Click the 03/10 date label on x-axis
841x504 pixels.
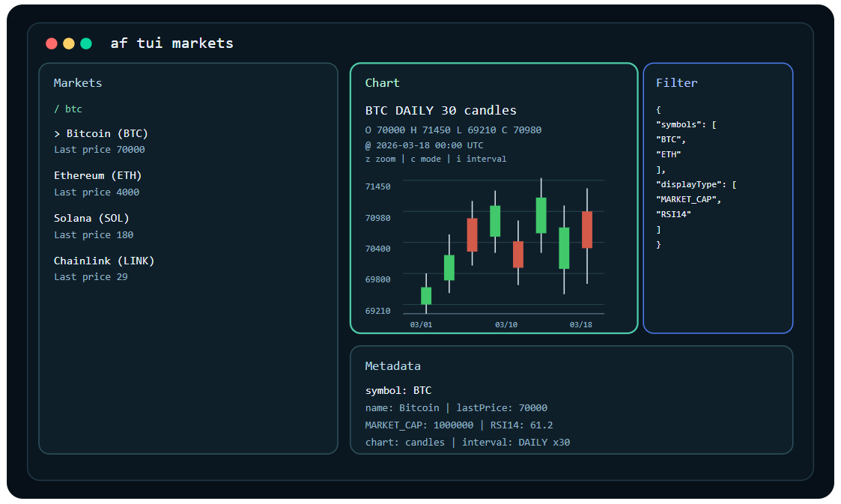click(506, 324)
